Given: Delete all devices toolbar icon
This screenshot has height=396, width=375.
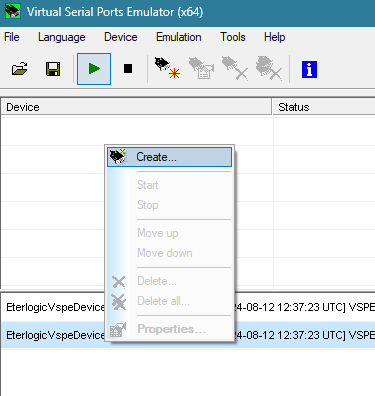Looking at the screenshot, I should click(269, 69).
